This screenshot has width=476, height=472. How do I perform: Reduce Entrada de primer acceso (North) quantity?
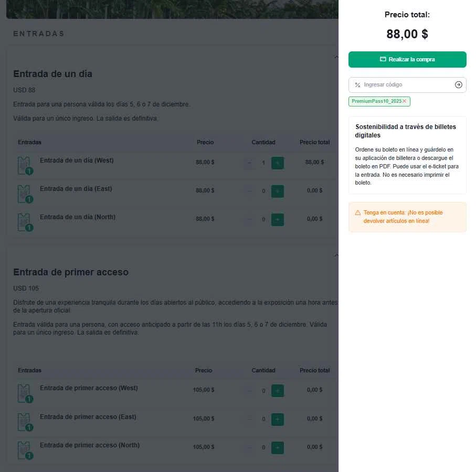[249, 448]
